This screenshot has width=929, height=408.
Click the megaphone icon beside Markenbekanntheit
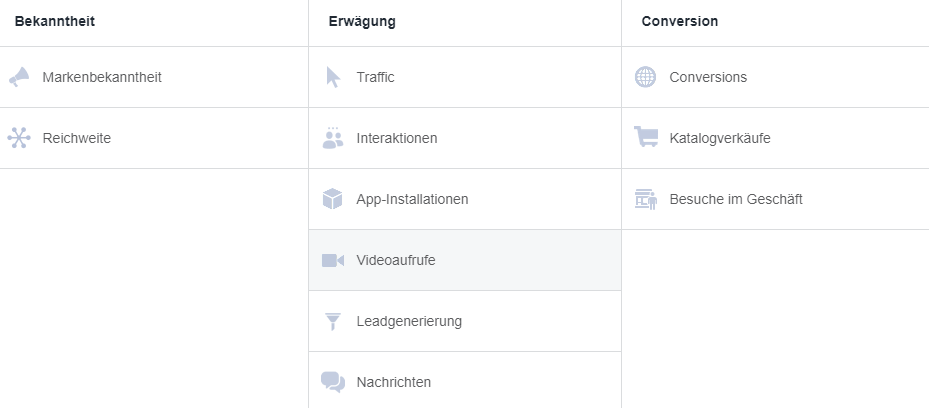19,77
